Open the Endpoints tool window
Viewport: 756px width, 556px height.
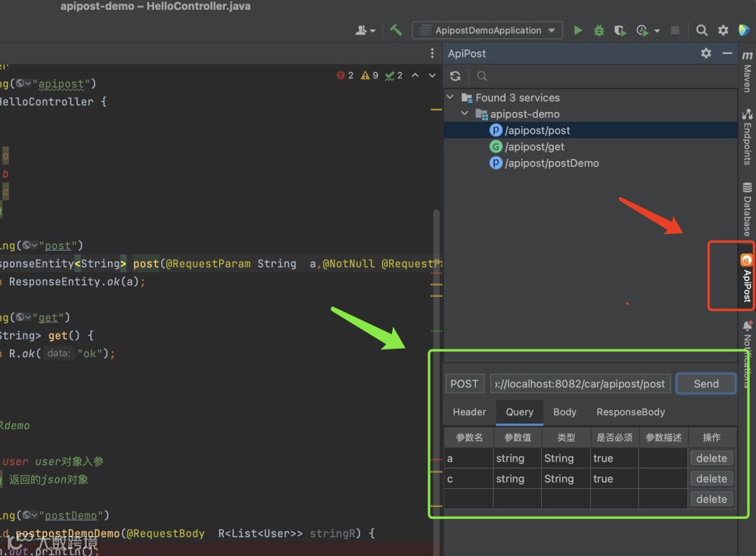(x=748, y=137)
